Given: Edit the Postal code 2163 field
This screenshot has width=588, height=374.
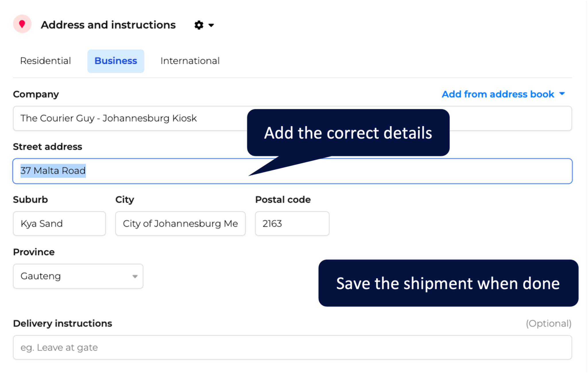Looking at the screenshot, I should click(292, 223).
